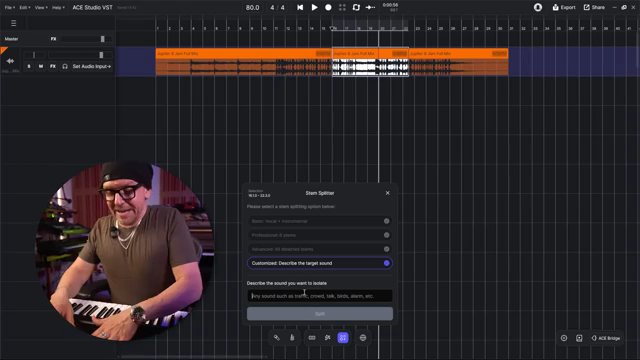
Task: Click the panel icon beside ACE Bridge
Action: pos(579,338)
